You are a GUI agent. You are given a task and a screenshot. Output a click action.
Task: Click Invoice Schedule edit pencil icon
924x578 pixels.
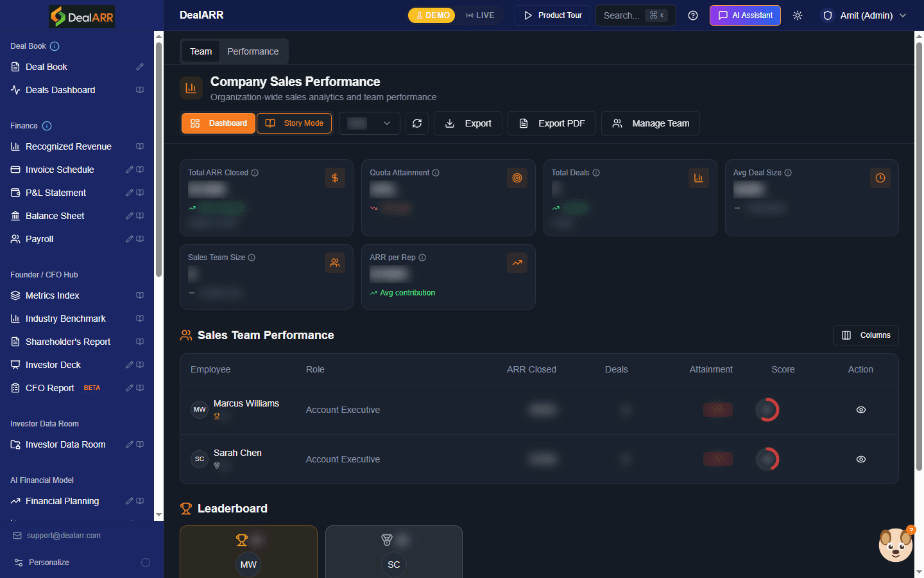(130, 170)
